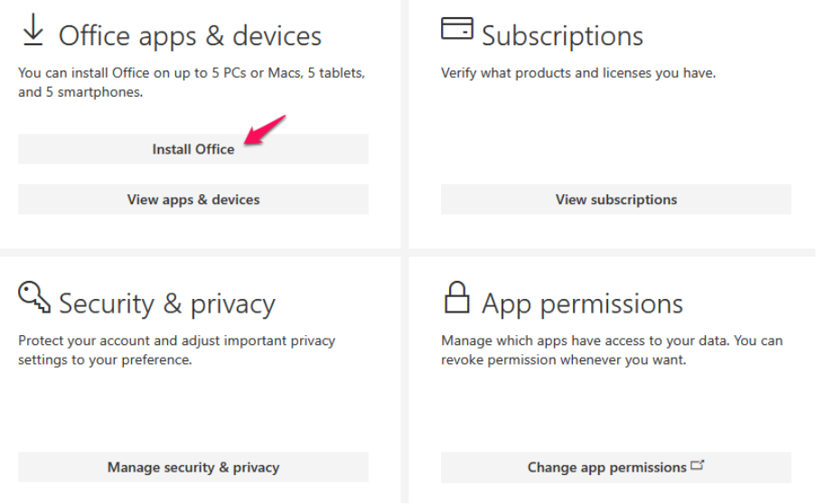Click the "Protect your account" description text
This screenshot has height=504, width=816.
click(x=176, y=341)
